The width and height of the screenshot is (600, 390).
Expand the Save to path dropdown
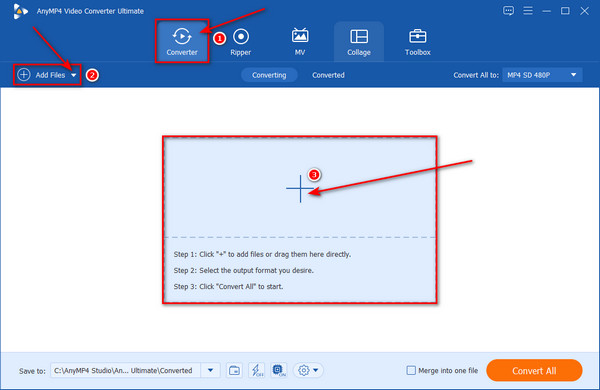click(210, 370)
